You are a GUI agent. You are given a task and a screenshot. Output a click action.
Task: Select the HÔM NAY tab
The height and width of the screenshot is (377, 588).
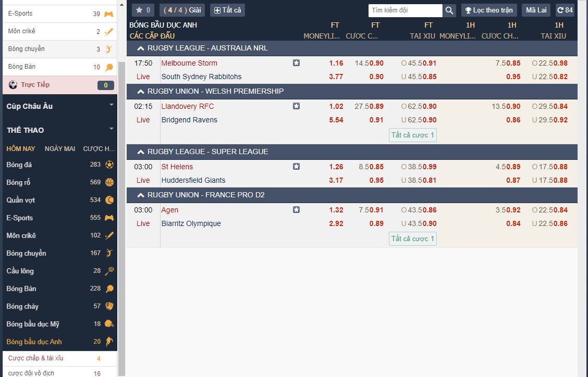coord(21,149)
